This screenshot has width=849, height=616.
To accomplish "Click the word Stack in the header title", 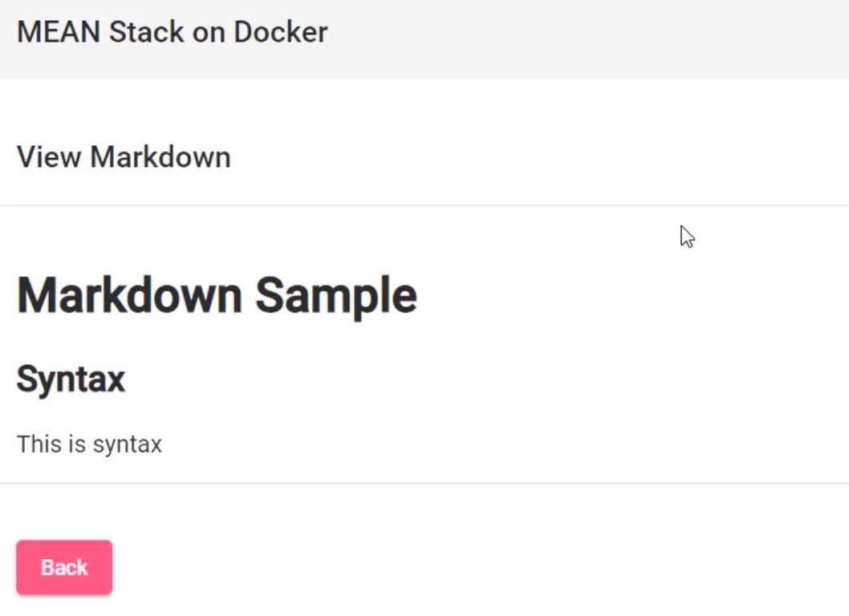I will (x=146, y=32).
